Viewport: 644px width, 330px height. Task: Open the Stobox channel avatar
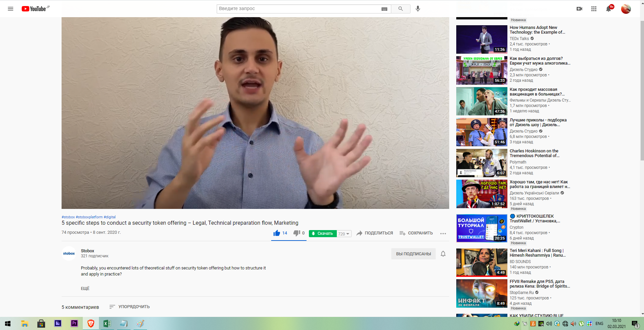69,253
